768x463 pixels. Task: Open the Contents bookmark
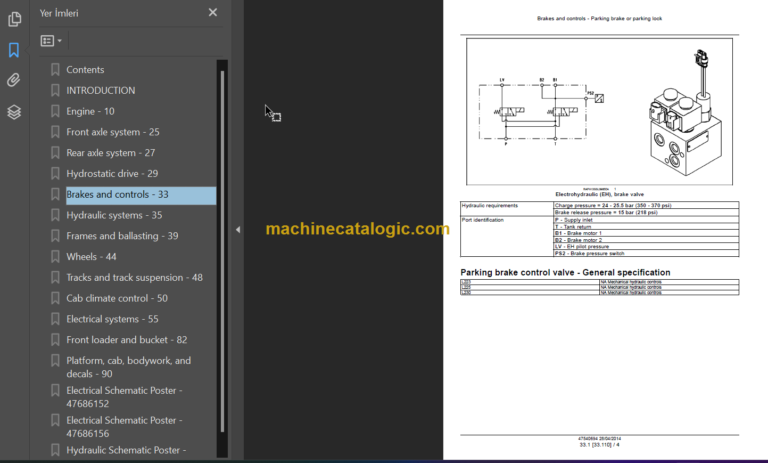85,70
